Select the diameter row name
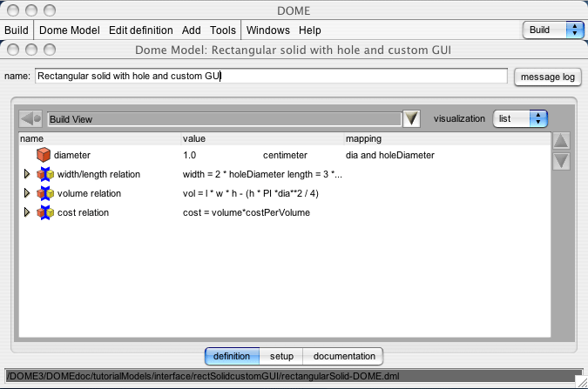This screenshot has width=588, height=389. pyautogui.click(x=72, y=155)
